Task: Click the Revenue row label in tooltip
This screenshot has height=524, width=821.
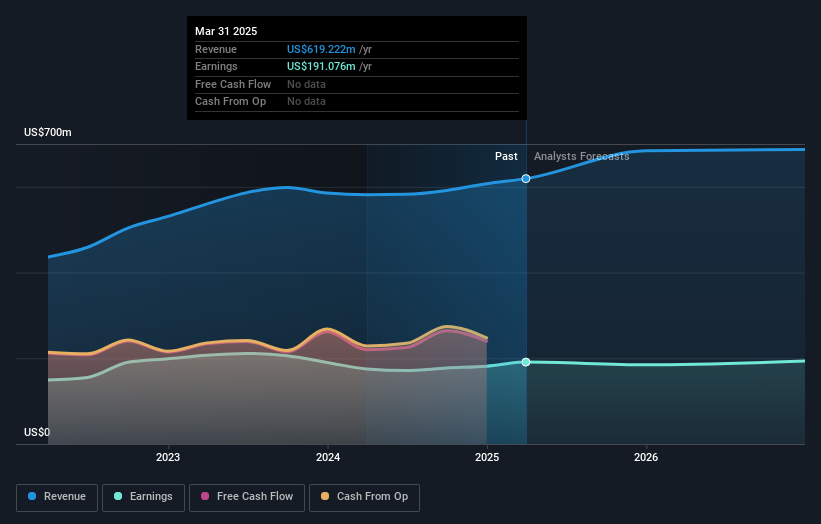Action: [216, 49]
